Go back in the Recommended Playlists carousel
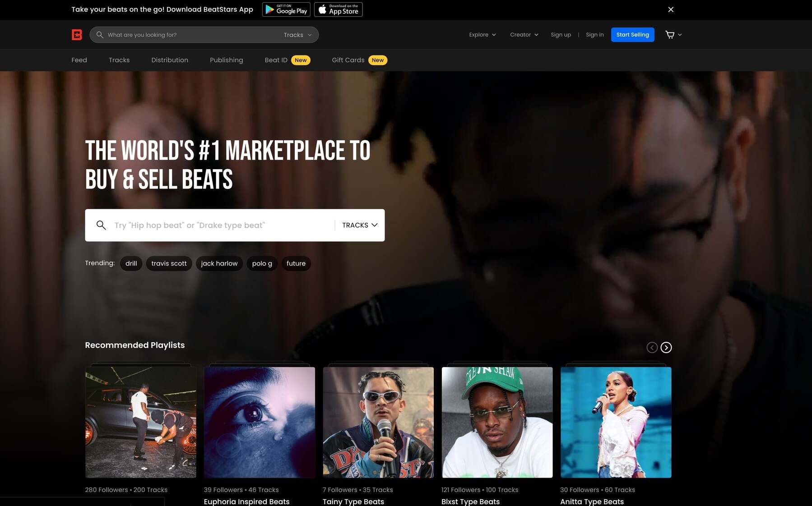Screen dimensions: 812x506 (652, 347)
